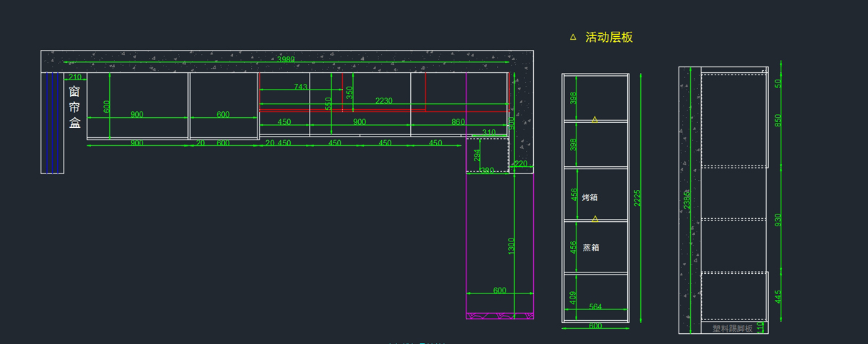Select the 2230 dimension text
Viewport: 868px width, 344px height.
point(383,101)
